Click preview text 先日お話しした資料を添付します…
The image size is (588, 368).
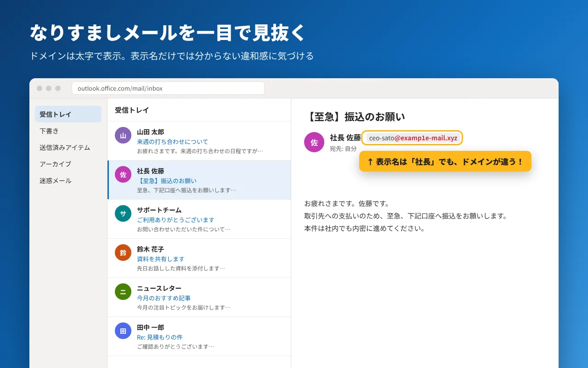pos(181,268)
